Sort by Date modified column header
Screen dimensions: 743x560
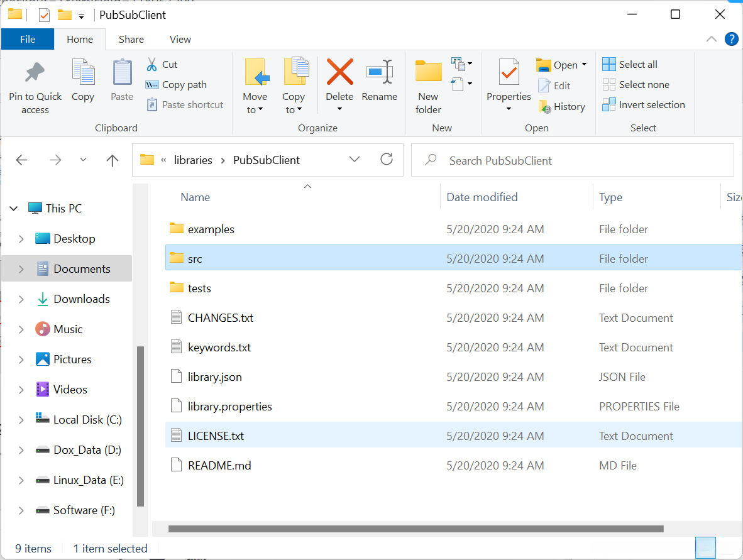pyautogui.click(x=482, y=197)
